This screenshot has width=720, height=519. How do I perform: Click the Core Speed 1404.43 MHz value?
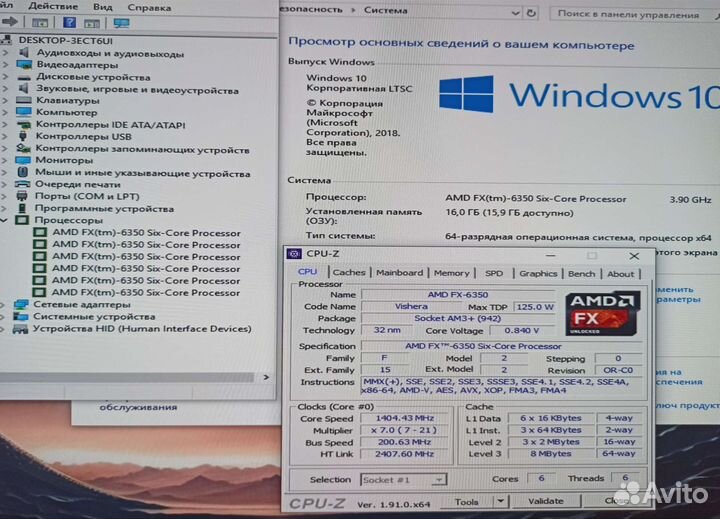(404, 418)
